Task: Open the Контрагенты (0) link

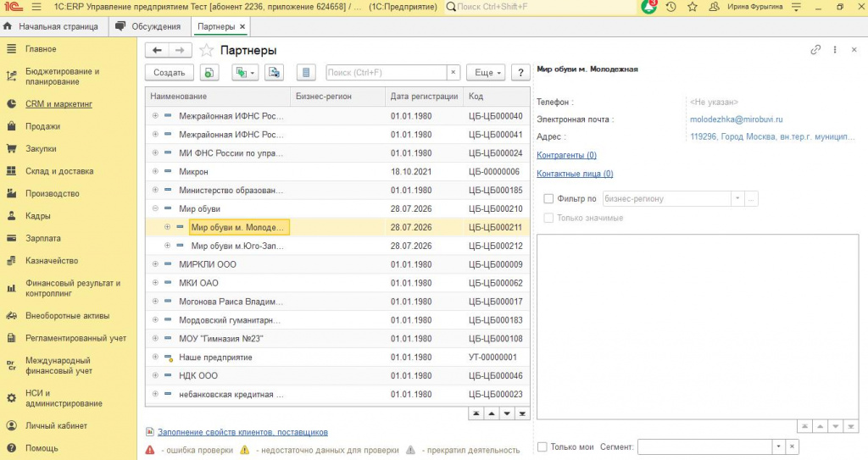Action: click(x=566, y=155)
